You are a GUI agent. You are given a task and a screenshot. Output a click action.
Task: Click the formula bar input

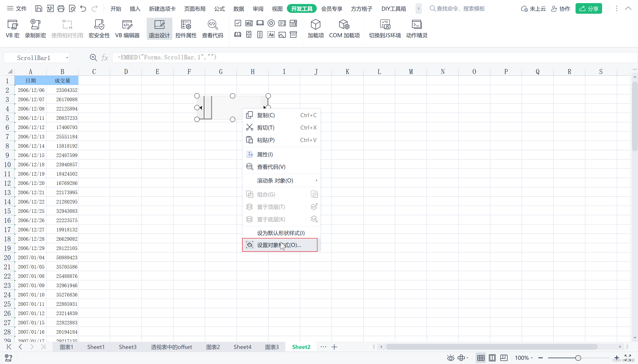(x=374, y=58)
